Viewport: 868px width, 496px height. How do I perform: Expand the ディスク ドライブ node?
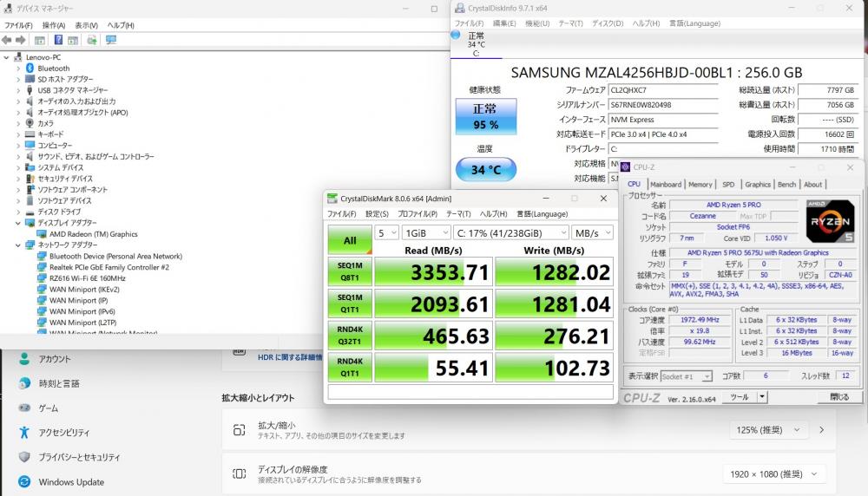(17, 212)
